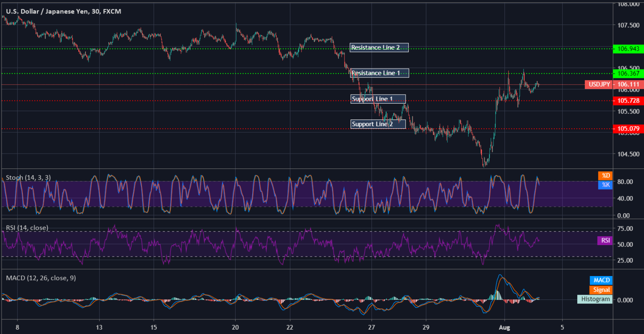
Task: Select the Resistance Line 1 label
Action: tap(379, 73)
